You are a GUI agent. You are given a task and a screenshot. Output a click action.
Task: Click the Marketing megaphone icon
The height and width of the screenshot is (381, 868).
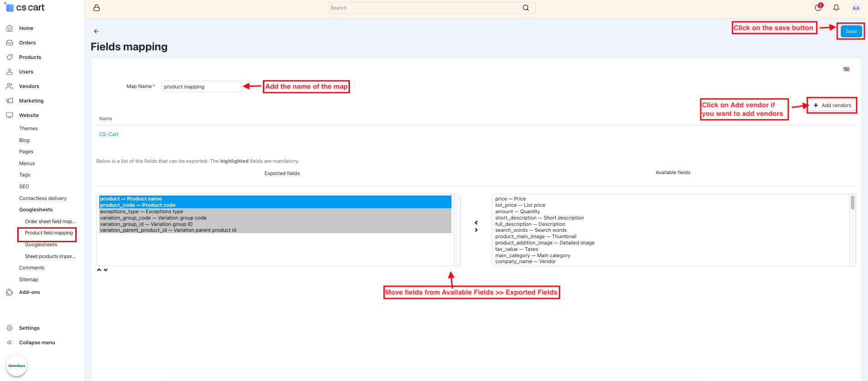click(x=10, y=101)
